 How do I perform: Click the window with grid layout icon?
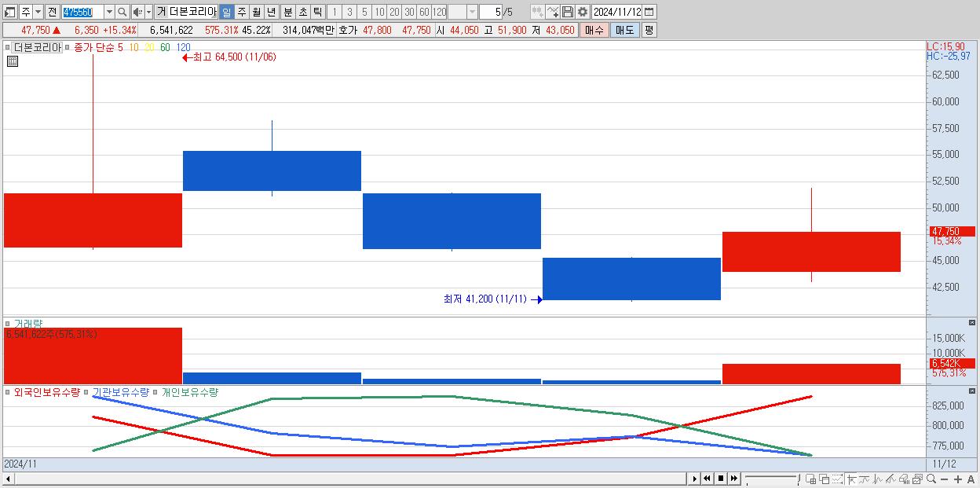click(x=811, y=479)
